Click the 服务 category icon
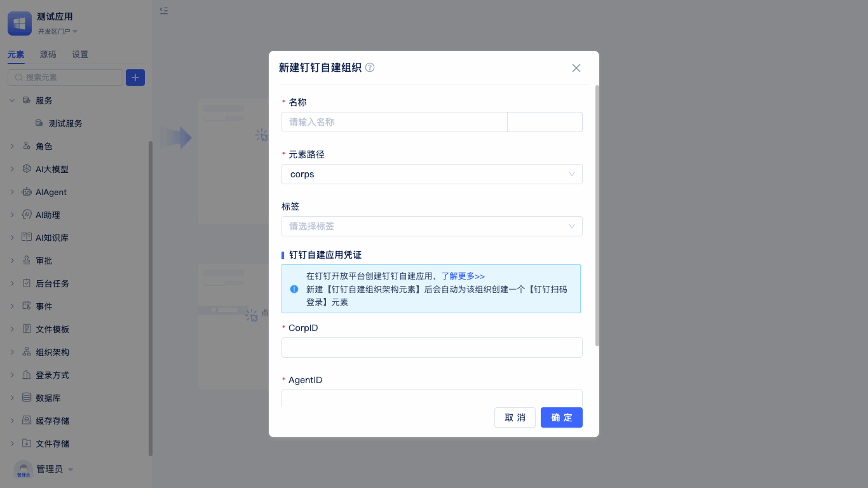The width and height of the screenshot is (868, 488). [x=27, y=100]
